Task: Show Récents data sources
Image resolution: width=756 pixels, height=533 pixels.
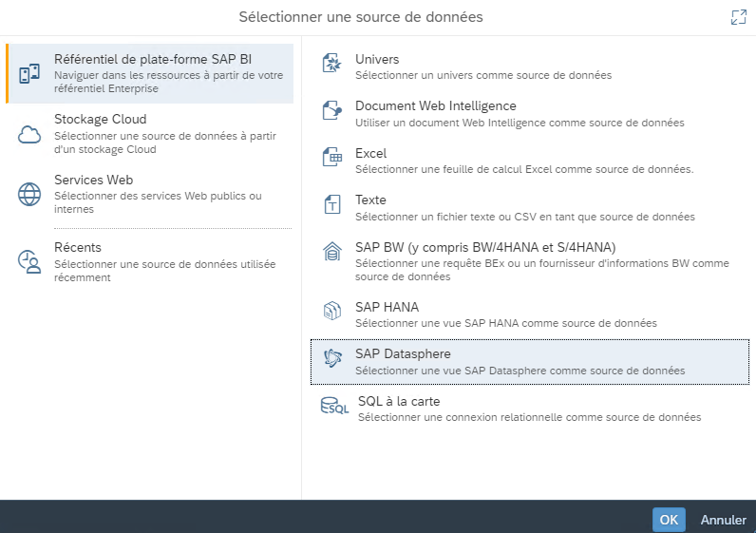Action: pos(78,248)
